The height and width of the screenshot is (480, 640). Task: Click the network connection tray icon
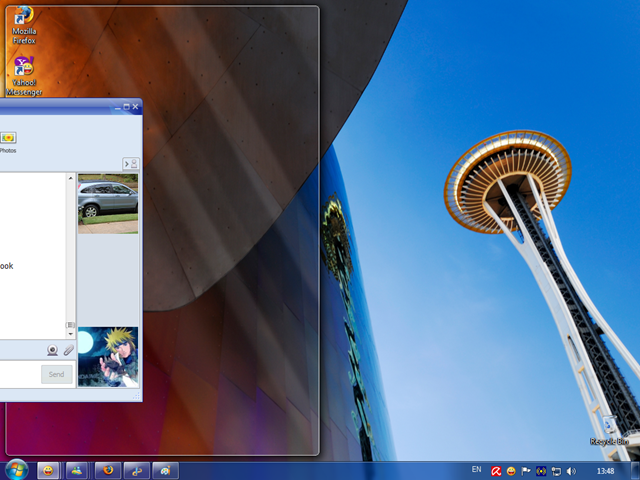tap(556, 470)
